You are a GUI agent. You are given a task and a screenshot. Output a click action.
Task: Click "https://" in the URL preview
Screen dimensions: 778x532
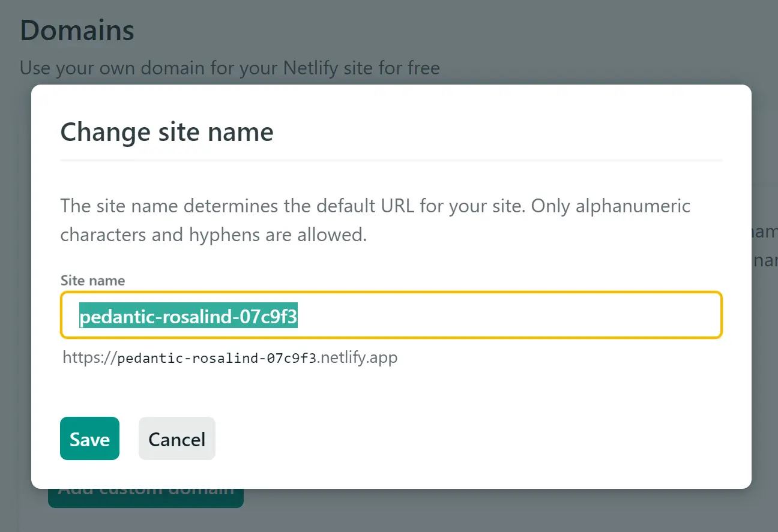click(x=89, y=358)
